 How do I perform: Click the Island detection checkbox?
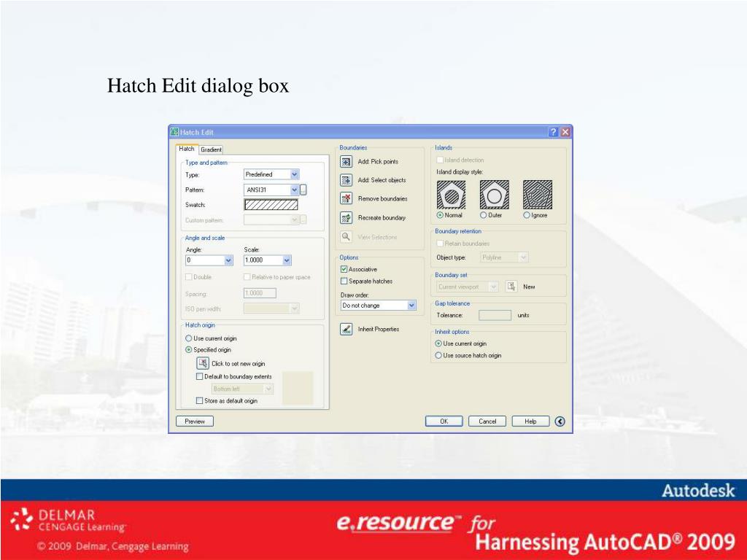point(440,160)
